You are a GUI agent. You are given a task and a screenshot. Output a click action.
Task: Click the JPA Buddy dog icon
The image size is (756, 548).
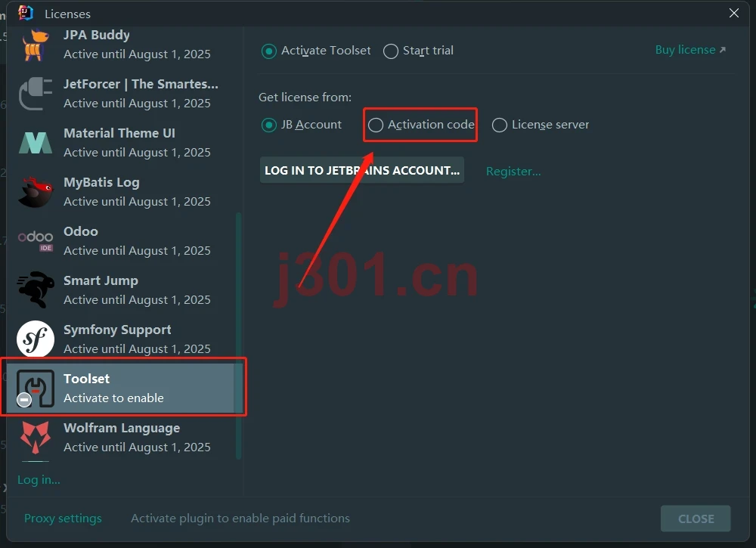coord(36,45)
